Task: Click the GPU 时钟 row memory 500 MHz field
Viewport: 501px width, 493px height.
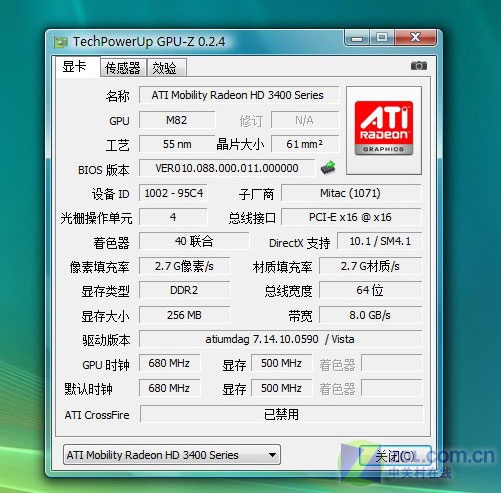Action: click(x=282, y=363)
